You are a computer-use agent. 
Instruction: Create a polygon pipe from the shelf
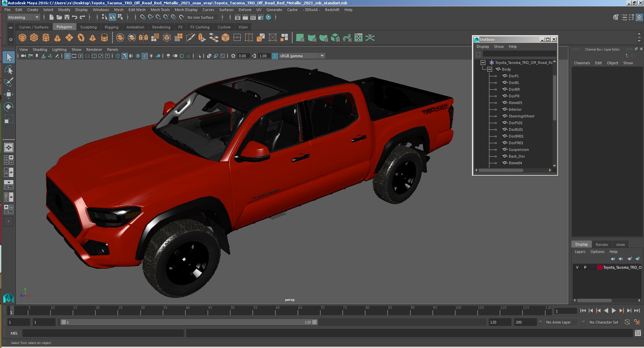click(x=104, y=38)
